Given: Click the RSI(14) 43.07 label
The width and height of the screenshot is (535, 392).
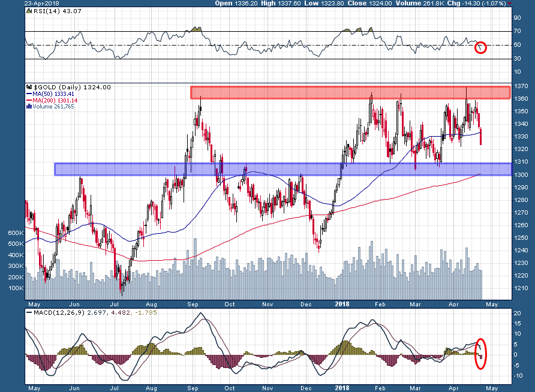Looking at the screenshot, I should point(58,11).
